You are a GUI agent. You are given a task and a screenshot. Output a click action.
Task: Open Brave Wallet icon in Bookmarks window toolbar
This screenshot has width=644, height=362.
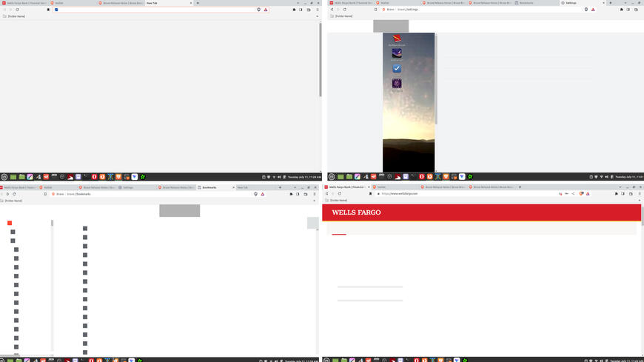coord(305,194)
